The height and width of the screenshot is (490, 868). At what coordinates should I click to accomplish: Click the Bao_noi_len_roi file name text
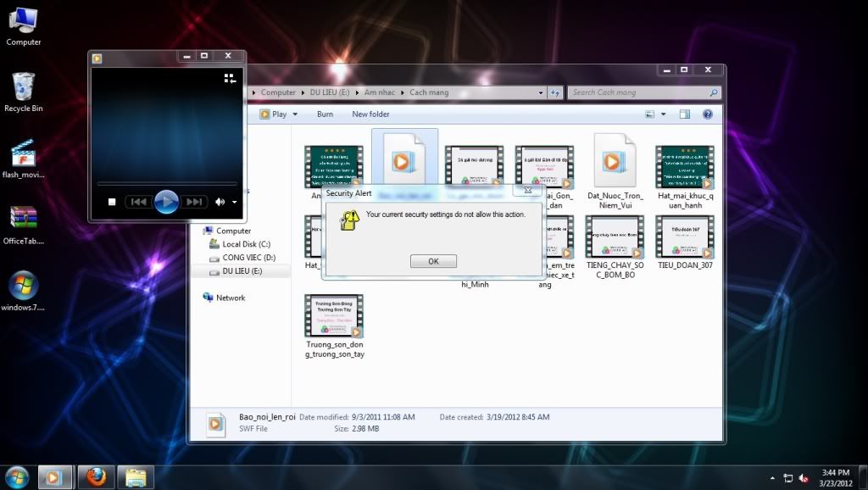coord(267,417)
